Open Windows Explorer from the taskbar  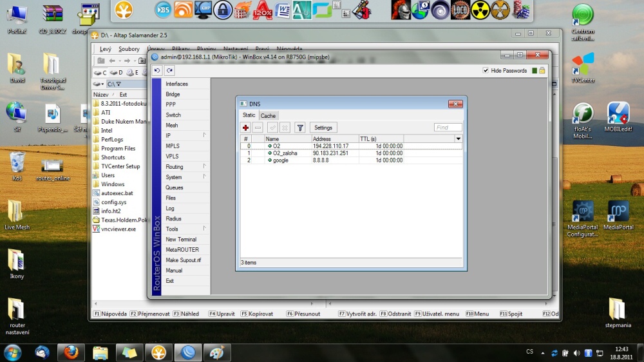coord(100,352)
